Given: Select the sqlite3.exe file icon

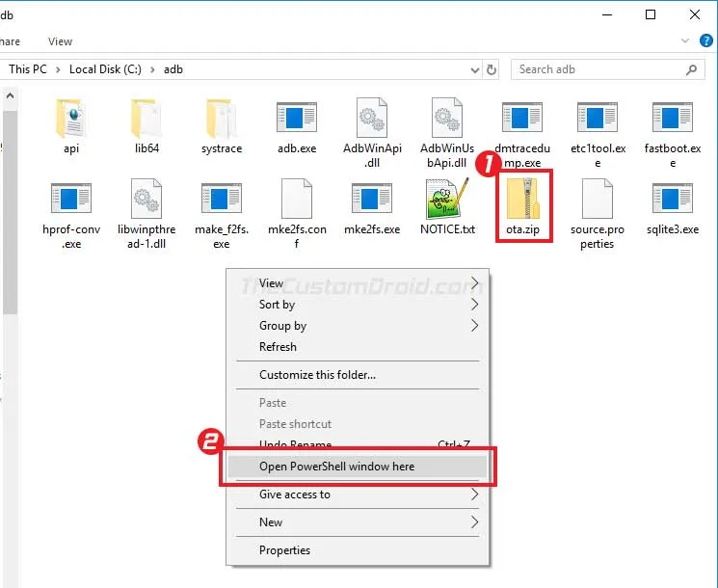Looking at the screenshot, I should 672,198.
